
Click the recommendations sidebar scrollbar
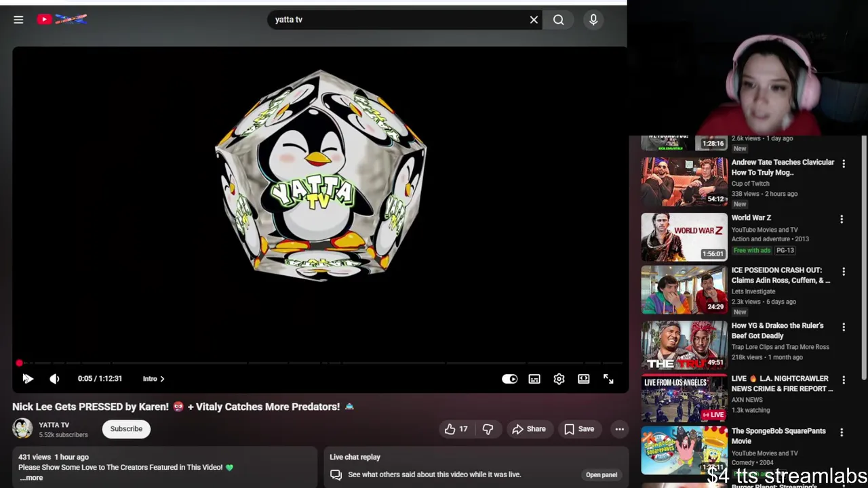pos(864,258)
